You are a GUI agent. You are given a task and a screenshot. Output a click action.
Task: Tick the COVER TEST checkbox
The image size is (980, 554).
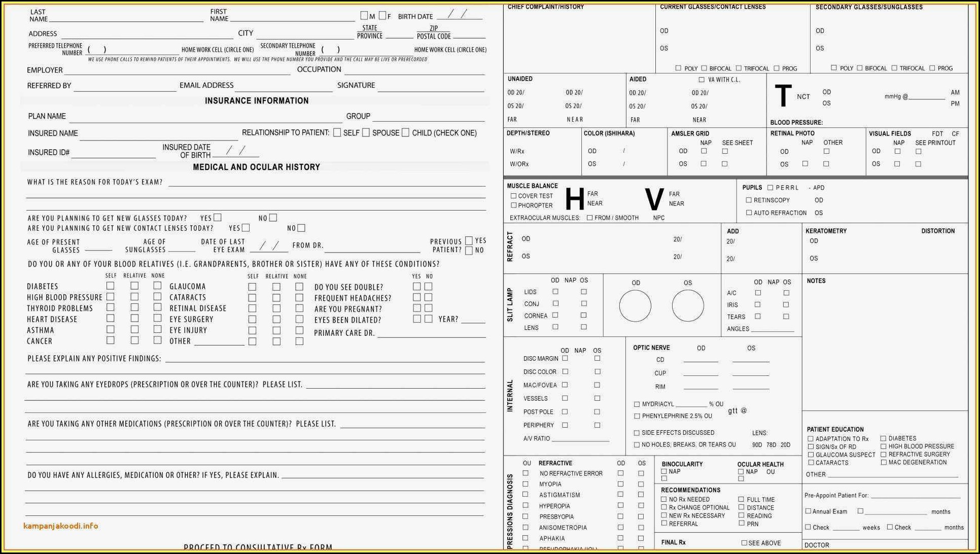pyautogui.click(x=513, y=196)
